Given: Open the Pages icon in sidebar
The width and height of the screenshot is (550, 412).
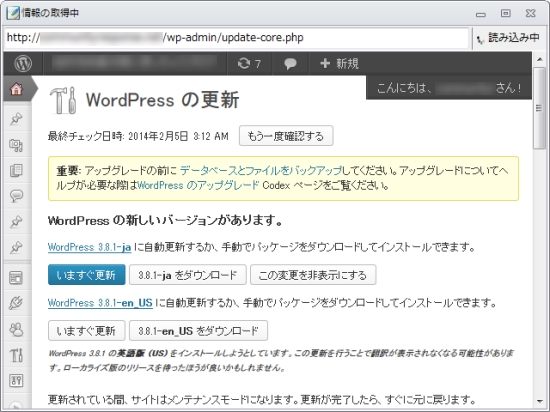Looking at the screenshot, I should (x=16, y=170).
